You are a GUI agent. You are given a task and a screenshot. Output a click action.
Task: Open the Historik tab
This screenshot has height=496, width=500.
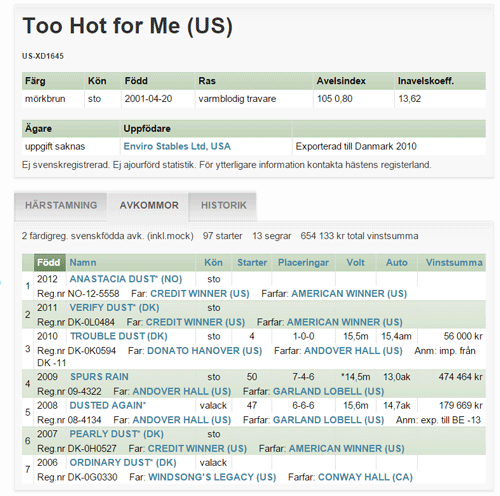click(x=223, y=205)
